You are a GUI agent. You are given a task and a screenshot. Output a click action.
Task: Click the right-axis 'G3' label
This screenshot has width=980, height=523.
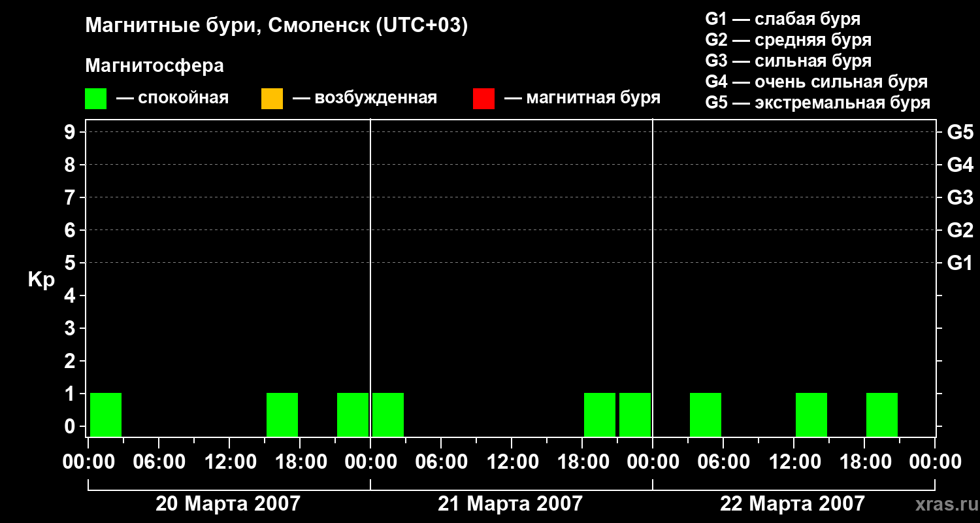960,197
